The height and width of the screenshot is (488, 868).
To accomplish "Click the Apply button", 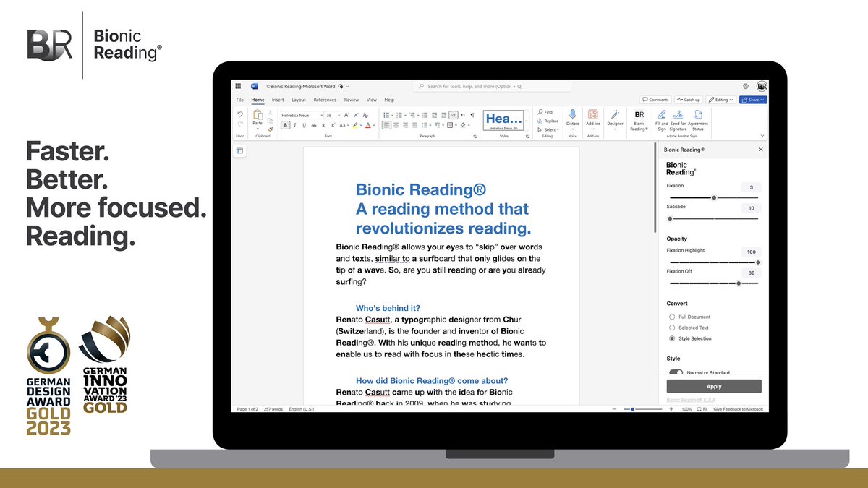I will pyautogui.click(x=714, y=386).
